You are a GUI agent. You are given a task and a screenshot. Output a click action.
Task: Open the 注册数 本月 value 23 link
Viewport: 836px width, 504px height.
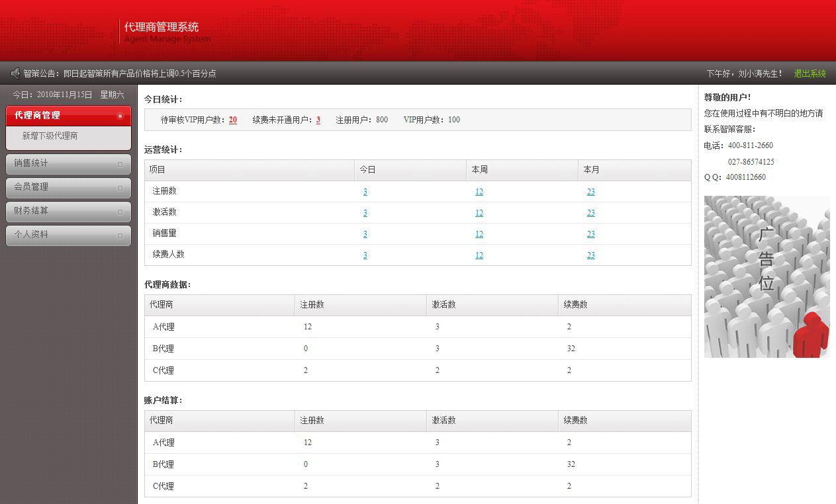[591, 192]
